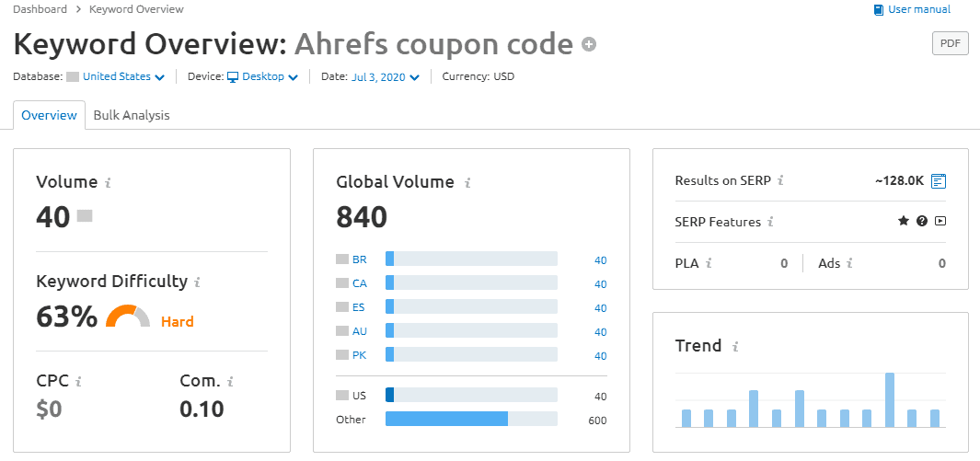The image size is (980, 461).
Task: Click the ~128.0K results value
Action: click(899, 181)
